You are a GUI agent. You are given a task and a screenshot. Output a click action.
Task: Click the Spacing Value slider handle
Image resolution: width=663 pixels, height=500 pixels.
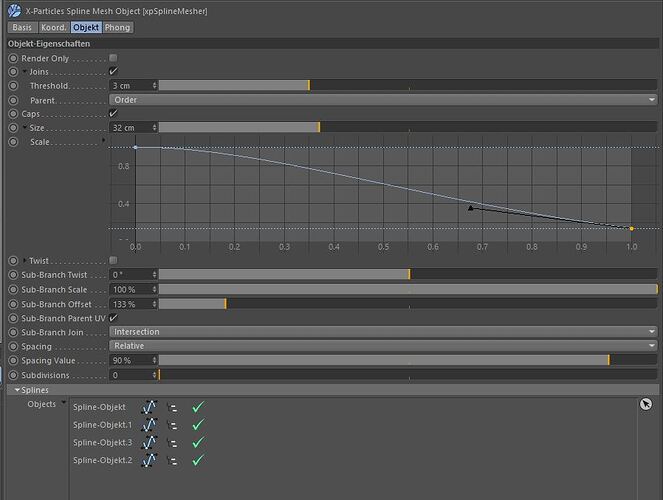coord(609,360)
